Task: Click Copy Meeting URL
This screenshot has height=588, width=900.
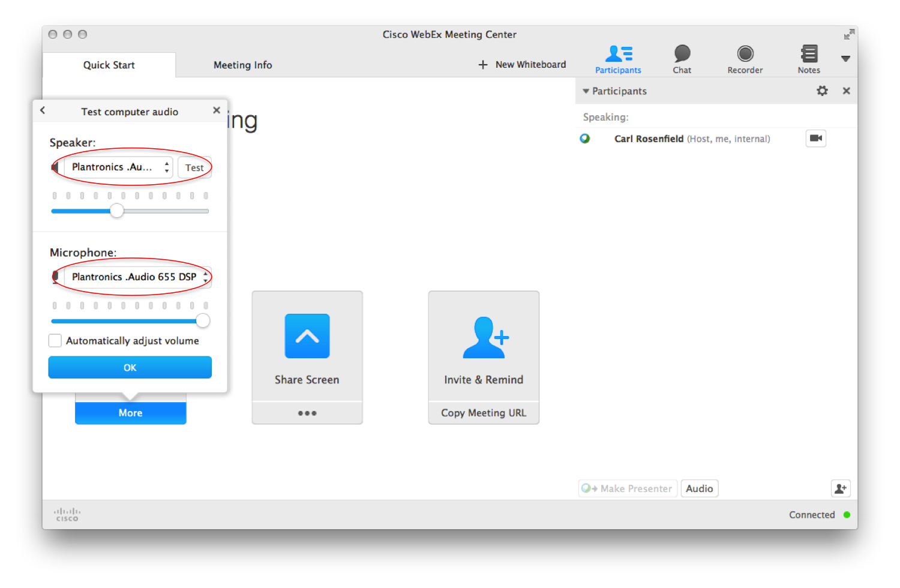Action: [484, 413]
